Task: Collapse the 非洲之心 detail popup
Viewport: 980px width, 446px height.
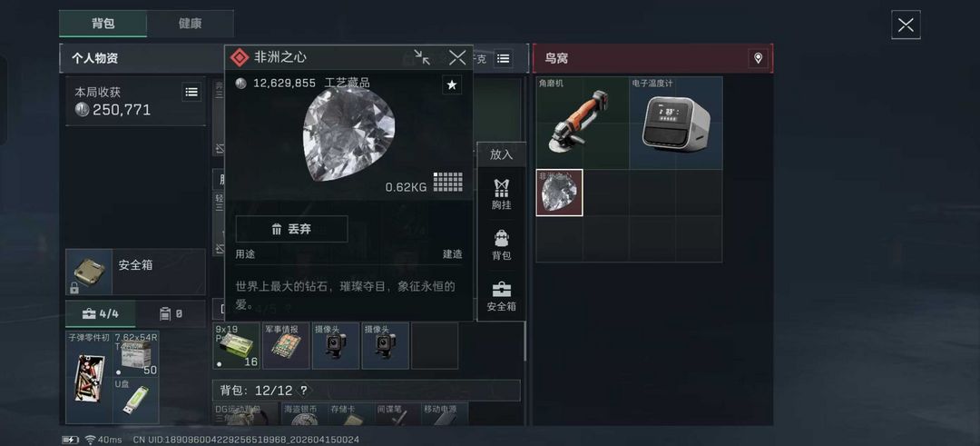Action: click(422, 57)
